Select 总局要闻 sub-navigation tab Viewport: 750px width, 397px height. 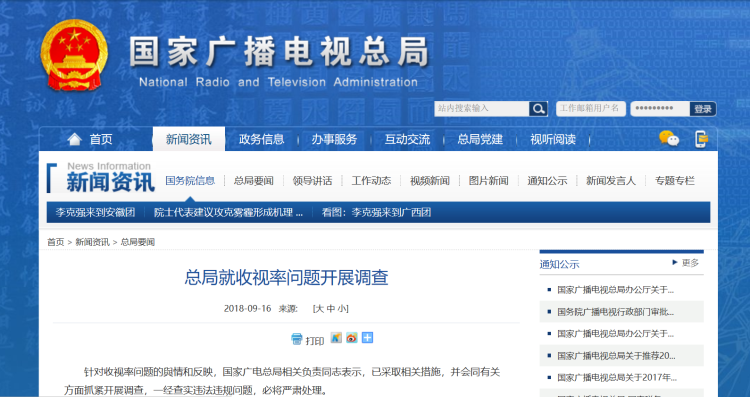tap(254, 181)
